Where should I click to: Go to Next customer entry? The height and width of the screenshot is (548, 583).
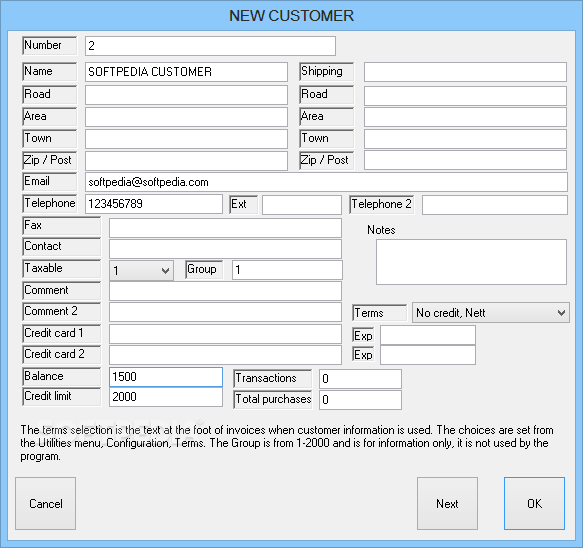tap(447, 503)
